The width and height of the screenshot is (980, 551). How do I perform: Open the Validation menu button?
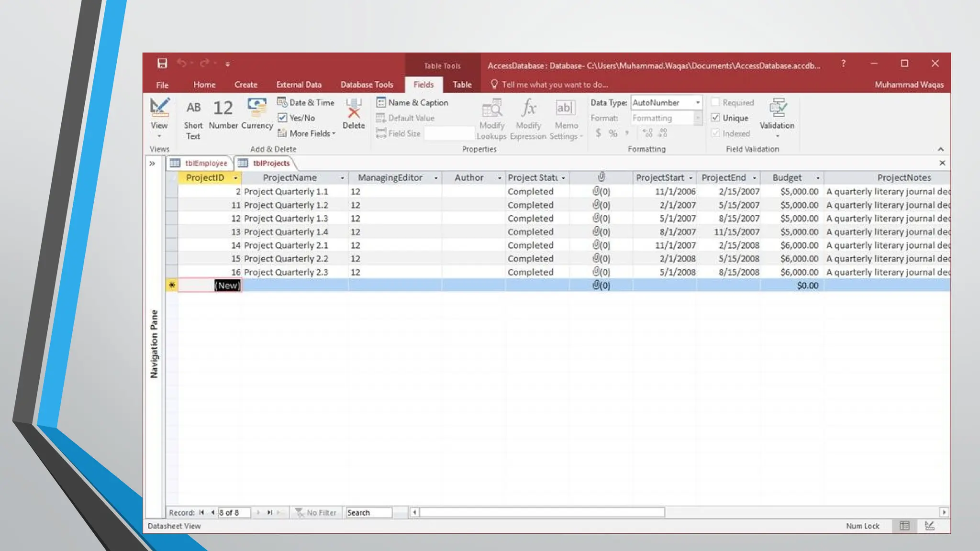777,118
